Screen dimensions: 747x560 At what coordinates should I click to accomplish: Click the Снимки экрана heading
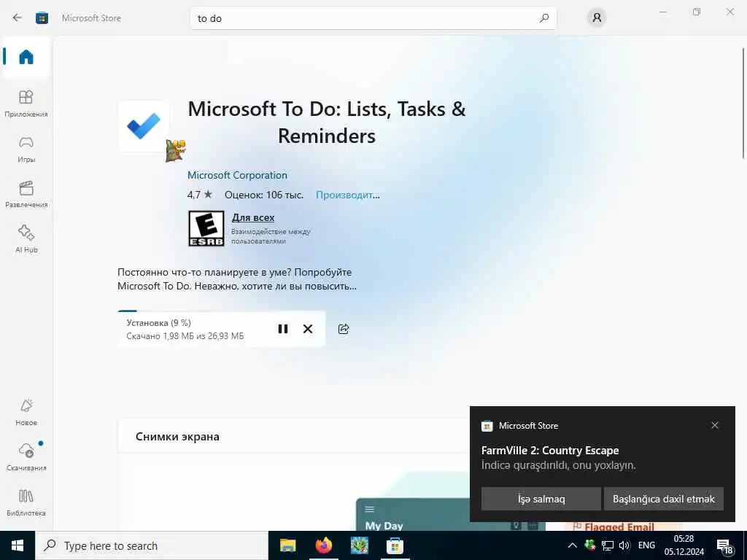pyautogui.click(x=177, y=437)
